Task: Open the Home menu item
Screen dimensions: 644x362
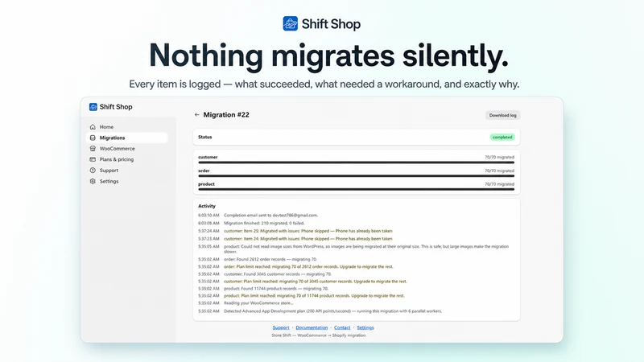Action: point(127,127)
